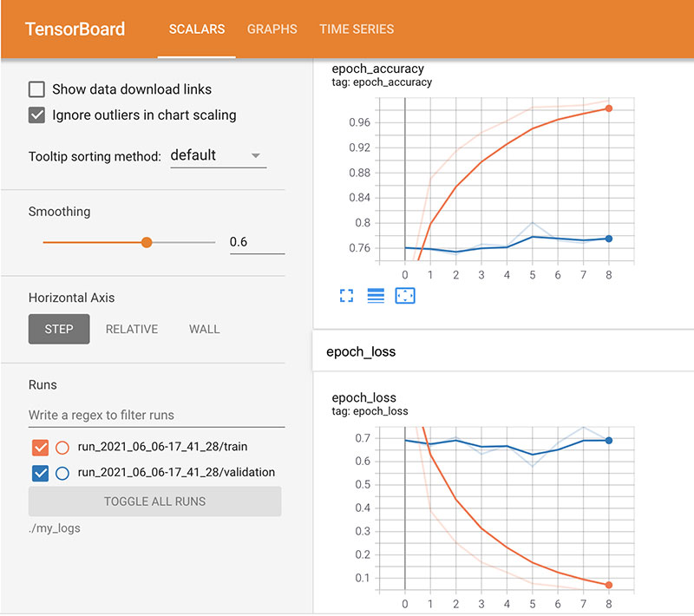Click the orange train run radio circle
Screen dimensions: 694x616
[x=62, y=448]
